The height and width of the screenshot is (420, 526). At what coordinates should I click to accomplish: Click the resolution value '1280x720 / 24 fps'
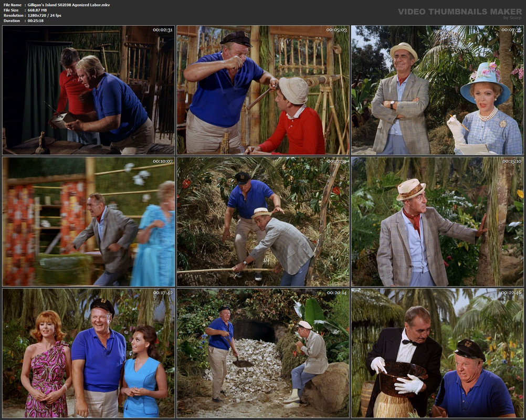tap(44, 15)
